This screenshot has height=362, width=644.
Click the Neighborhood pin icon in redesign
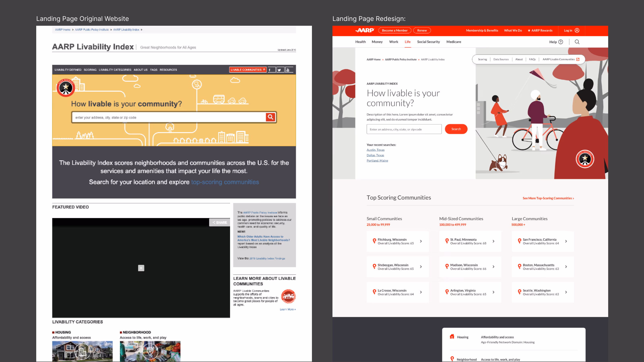[452, 359]
